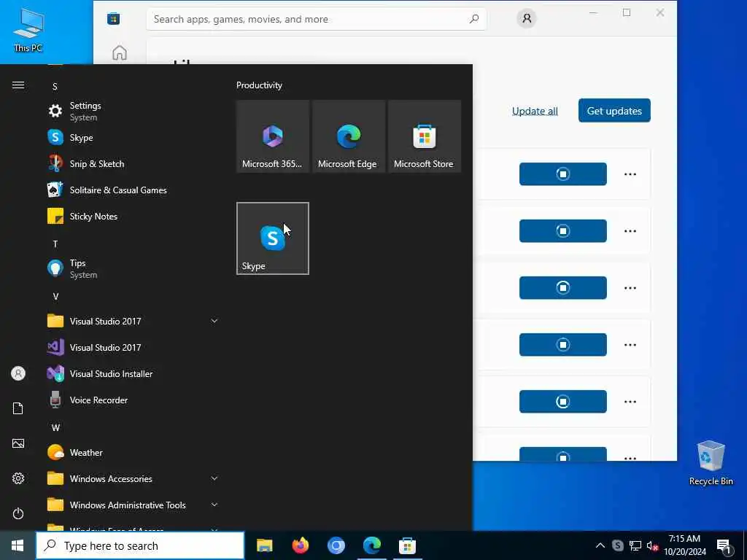Open the Tips app
Image resolution: width=747 pixels, height=560 pixels.
click(x=133, y=268)
